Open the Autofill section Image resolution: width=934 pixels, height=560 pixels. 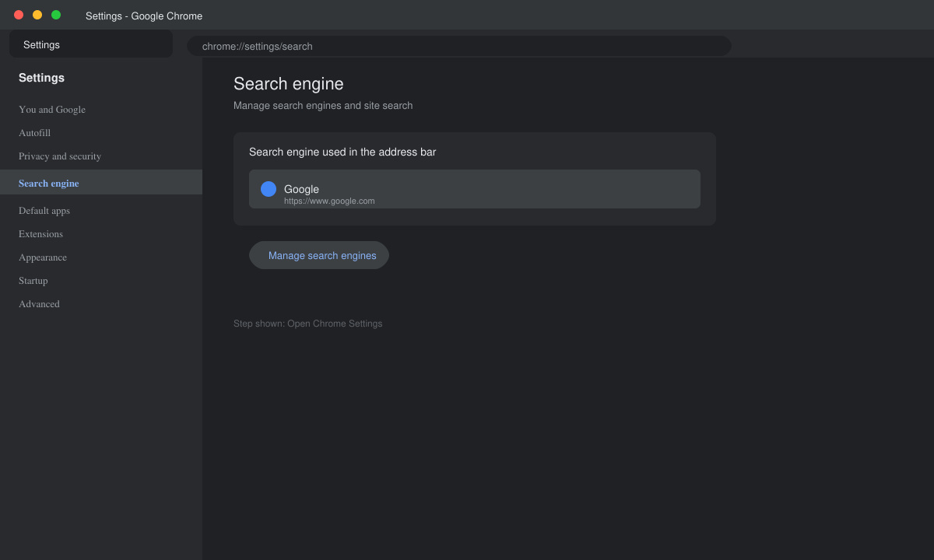[x=34, y=133]
